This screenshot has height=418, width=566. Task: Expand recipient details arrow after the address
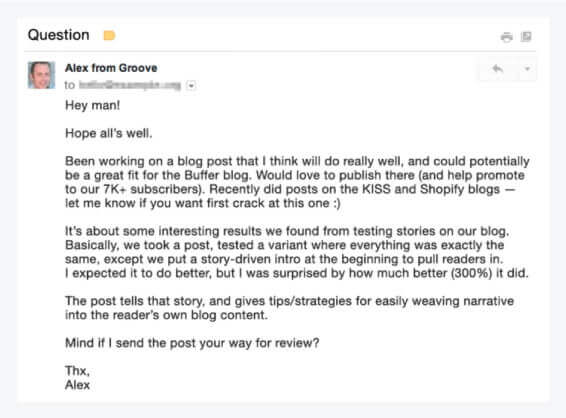click(191, 86)
